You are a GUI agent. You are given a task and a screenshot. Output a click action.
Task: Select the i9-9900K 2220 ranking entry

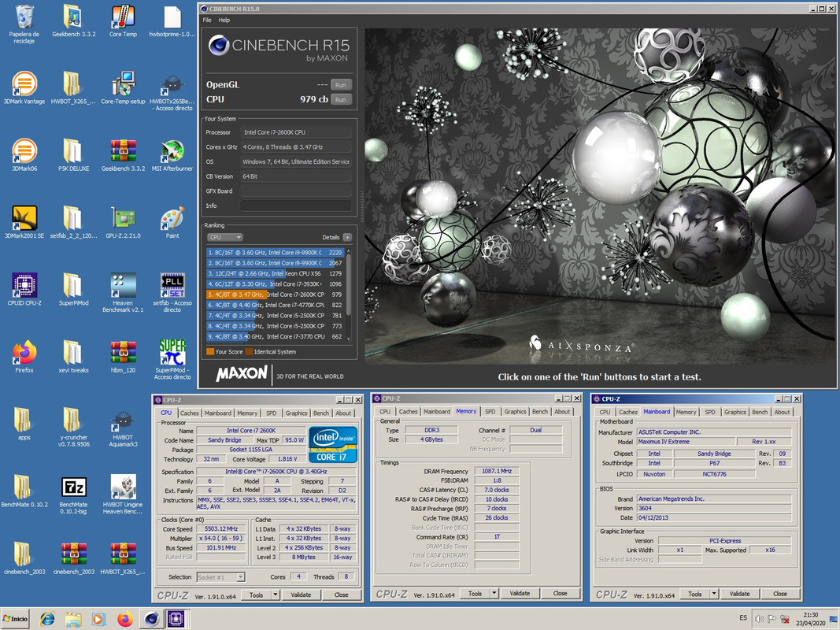coord(276,252)
